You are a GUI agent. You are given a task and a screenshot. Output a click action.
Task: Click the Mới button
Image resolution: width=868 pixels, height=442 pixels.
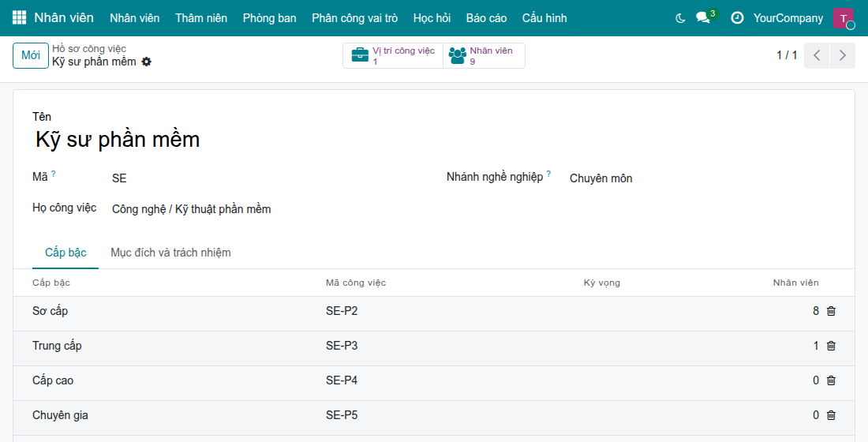pyautogui.click(x=31, y=55)
